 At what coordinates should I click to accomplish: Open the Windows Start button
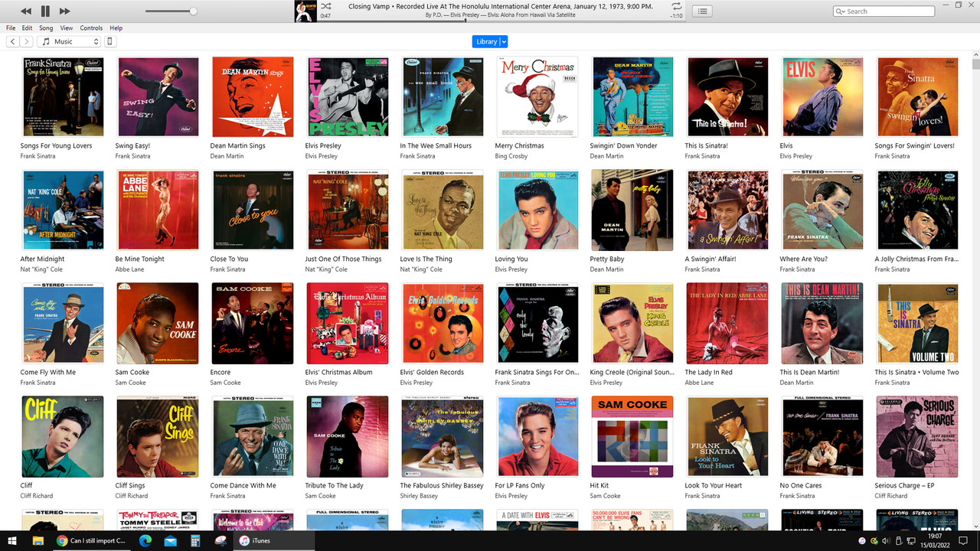[x=11, y=540]
